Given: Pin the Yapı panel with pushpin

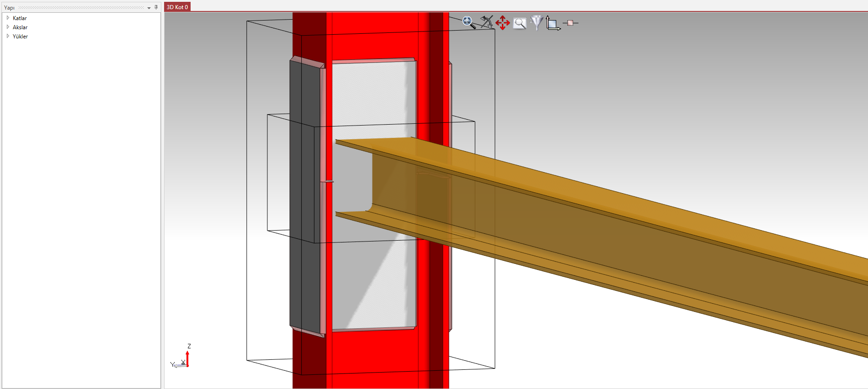Looking at the screenshot, I should [x=156, y=7].
